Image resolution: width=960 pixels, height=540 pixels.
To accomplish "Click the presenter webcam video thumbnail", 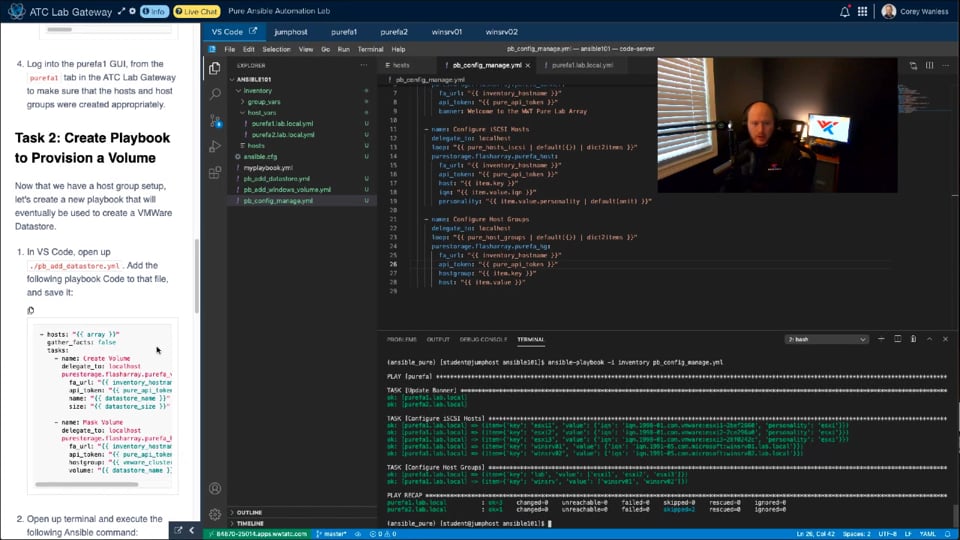I will (777, 125).
